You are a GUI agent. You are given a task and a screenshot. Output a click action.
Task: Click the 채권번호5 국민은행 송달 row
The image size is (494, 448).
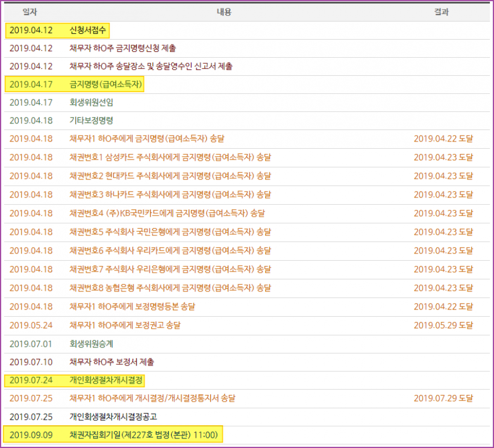pyautogui.click(x=246, y=232)
